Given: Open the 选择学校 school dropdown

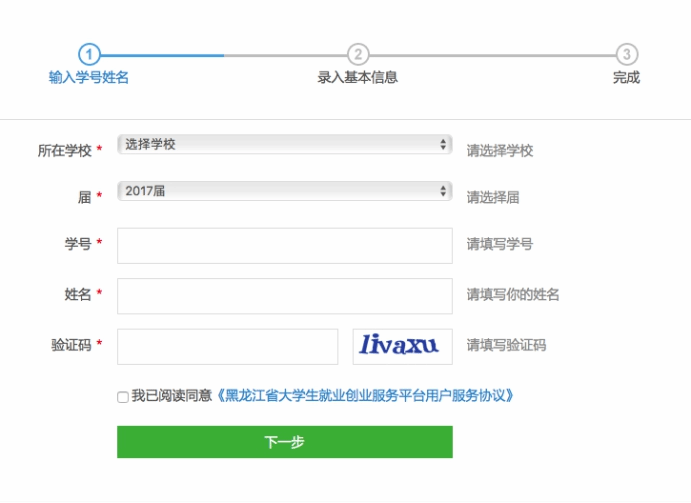Looking at the screenshot, I should (x=285, y=145).
